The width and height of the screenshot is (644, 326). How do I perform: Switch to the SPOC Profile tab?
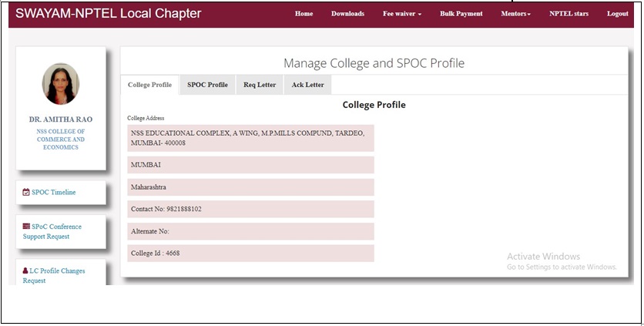207,85
